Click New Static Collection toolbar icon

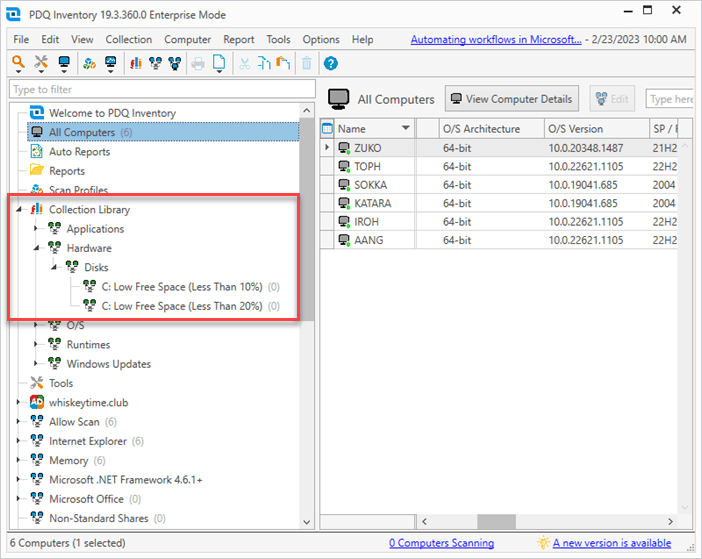point(175,64)
